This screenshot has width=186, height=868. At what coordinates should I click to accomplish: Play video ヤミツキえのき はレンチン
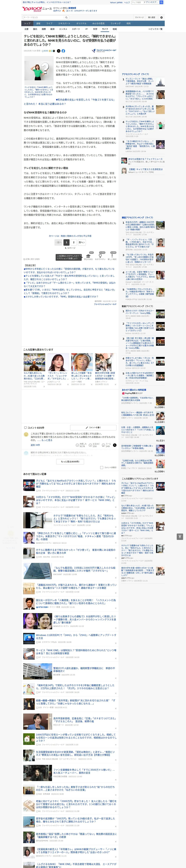click(160, 327)
